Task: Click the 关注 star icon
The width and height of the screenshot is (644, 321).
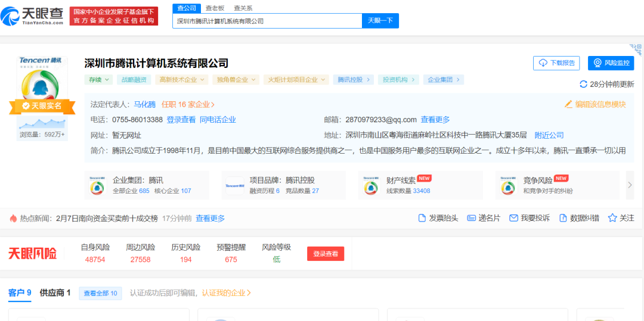Action: [612, 218]
